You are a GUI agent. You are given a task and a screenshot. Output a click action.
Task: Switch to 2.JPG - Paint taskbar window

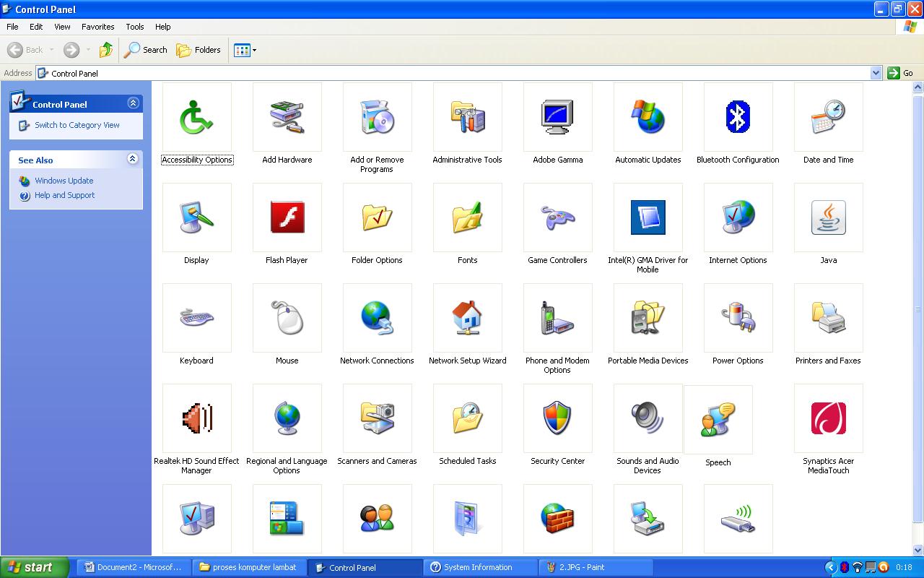[596, 567]
